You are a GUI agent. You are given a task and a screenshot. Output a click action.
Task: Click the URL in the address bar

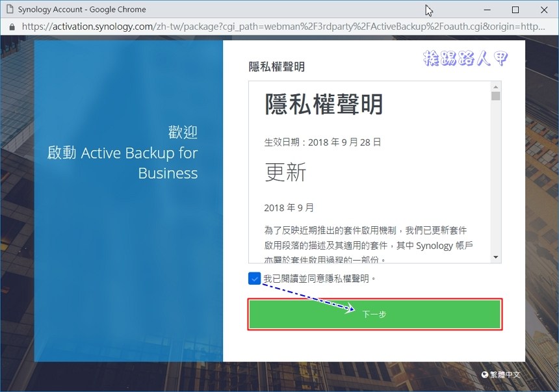(x=283, y=27)
